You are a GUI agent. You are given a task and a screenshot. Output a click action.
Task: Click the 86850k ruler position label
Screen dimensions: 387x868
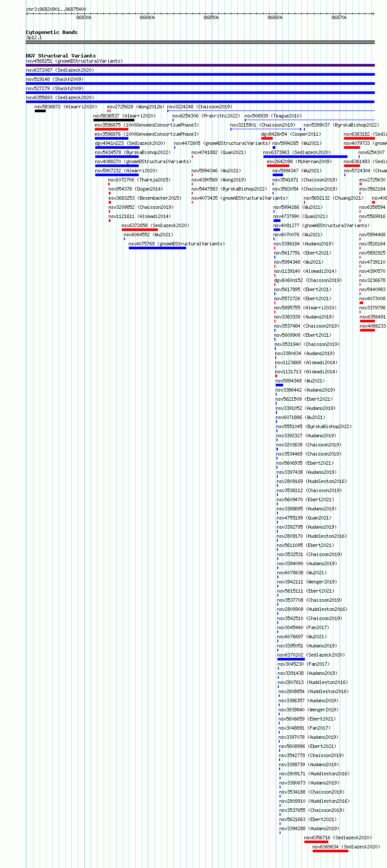pyautogui.click(x=211, y=17)
